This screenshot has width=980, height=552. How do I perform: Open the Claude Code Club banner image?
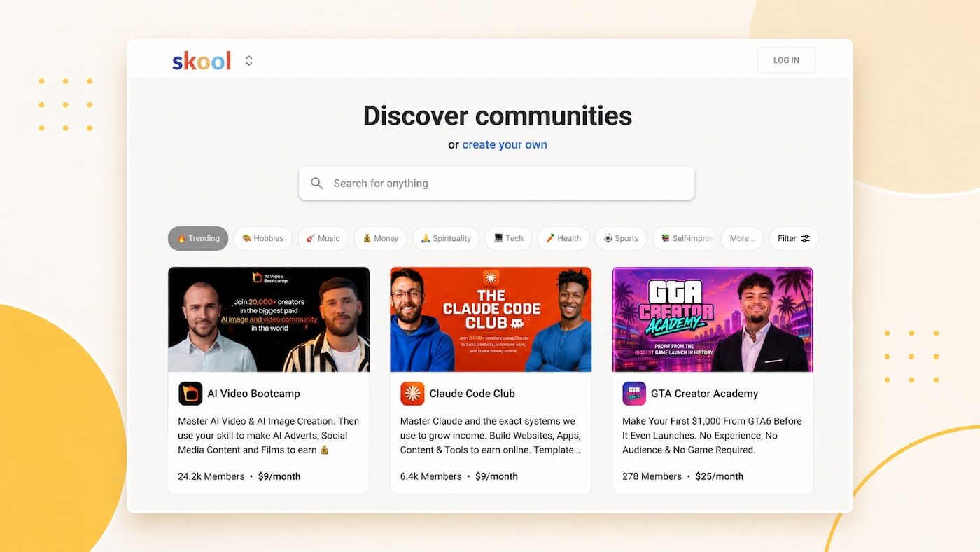pos(491,319)
